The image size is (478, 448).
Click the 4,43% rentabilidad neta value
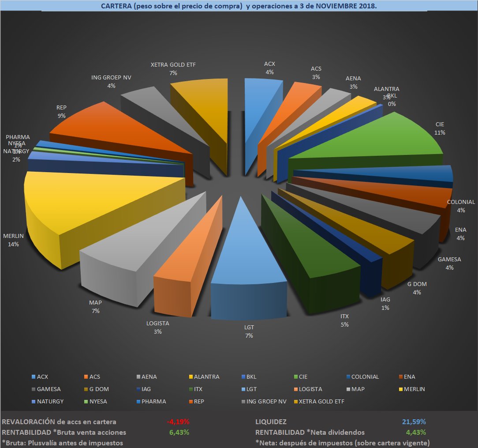[416, 432]
